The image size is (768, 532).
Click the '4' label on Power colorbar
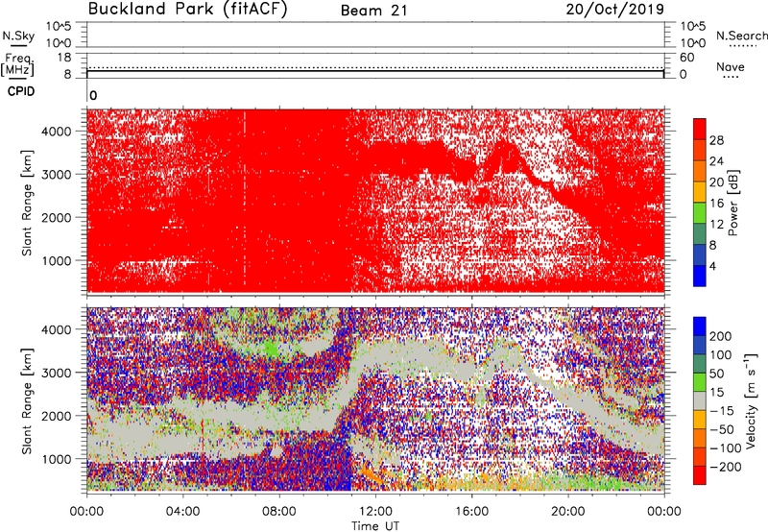712,267
